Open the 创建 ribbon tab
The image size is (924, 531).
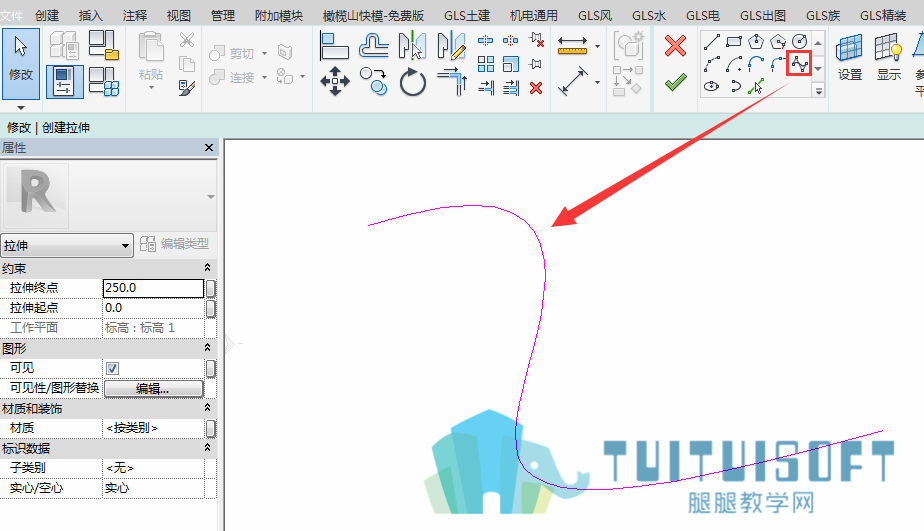47,15
